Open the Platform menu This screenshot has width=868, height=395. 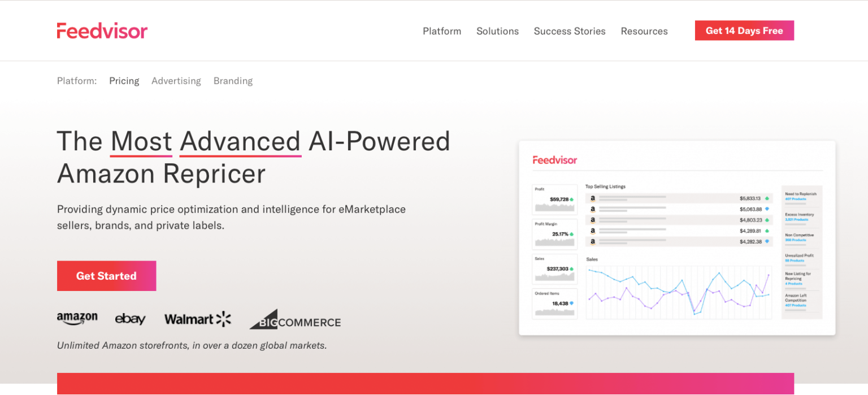click(x=442, y=31)
